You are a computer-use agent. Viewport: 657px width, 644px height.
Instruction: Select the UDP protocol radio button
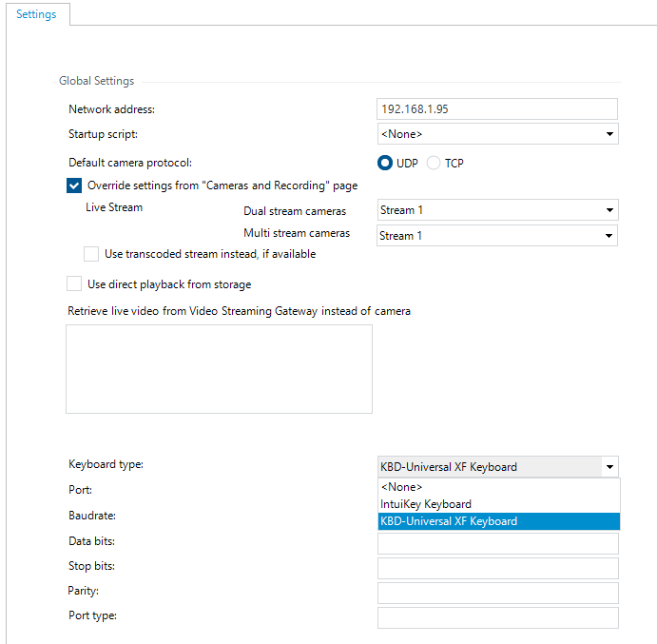[385, 163]
